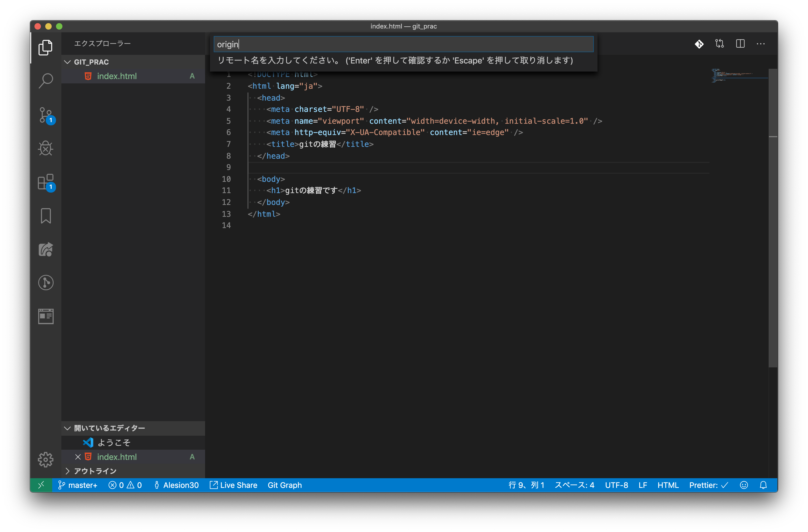Click the h1 text gitの練習です
This screenshot has height=532, width=808.
pos(311,190)
